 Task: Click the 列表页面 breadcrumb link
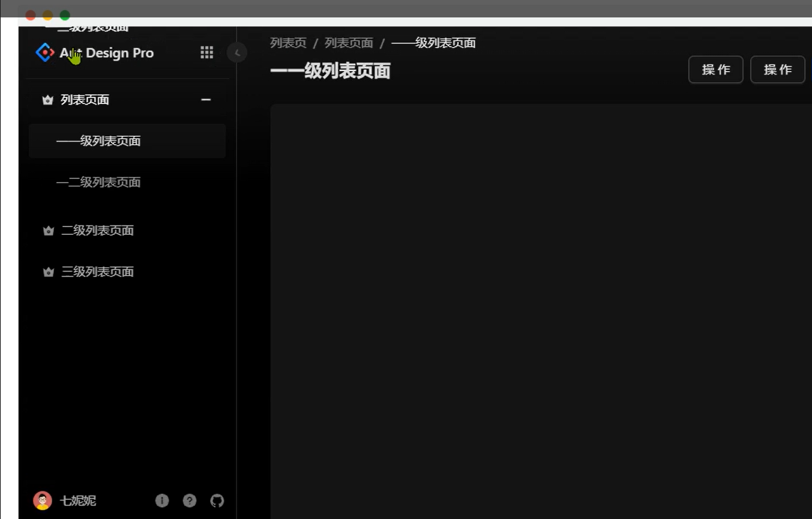348,43
